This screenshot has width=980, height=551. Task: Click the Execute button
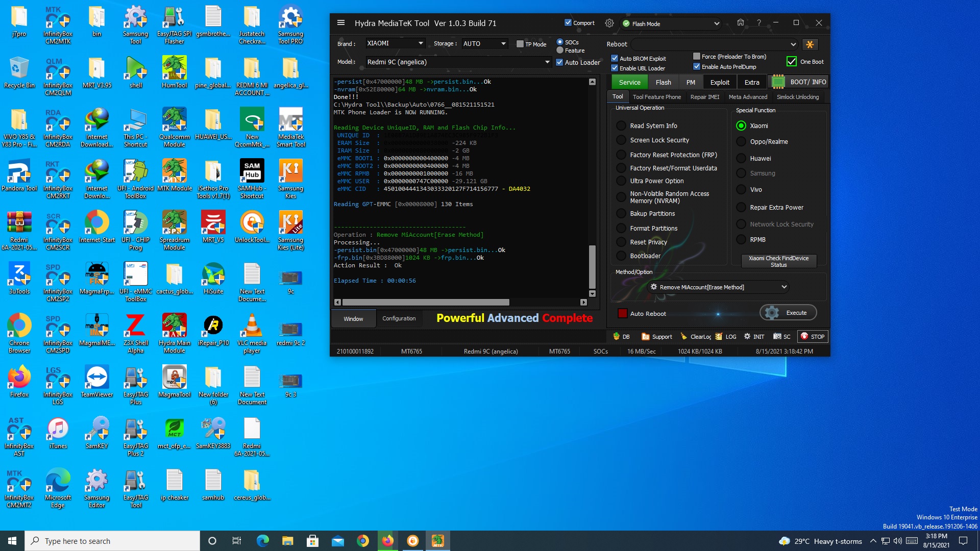pos(788,313)
